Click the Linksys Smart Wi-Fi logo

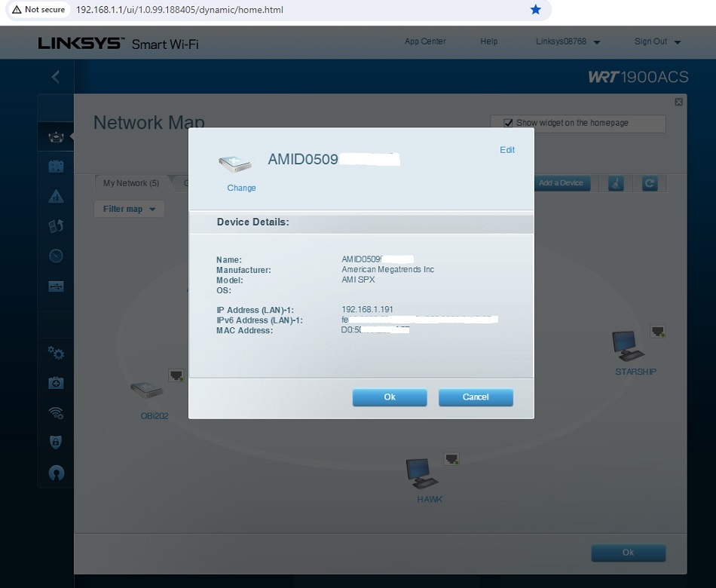tap(118, 44)
